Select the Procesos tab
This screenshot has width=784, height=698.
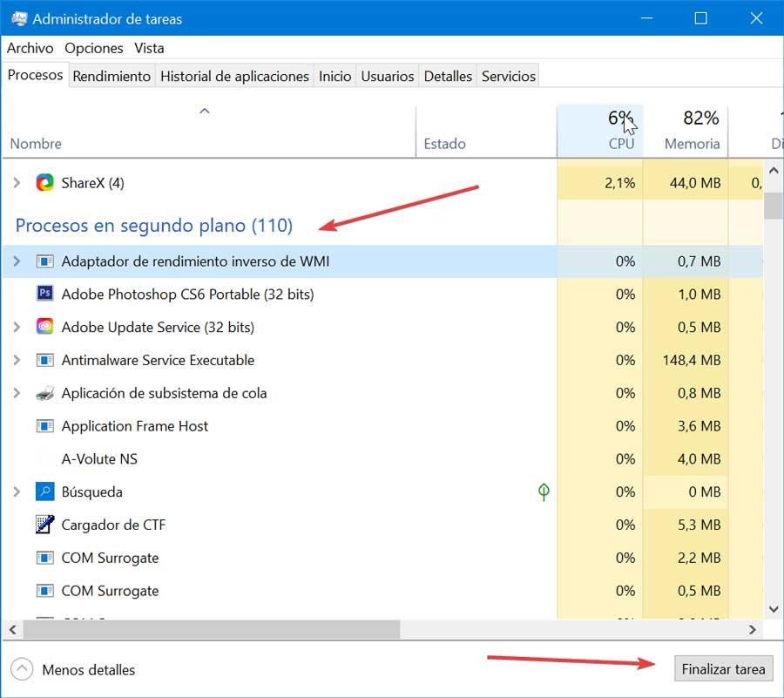pyautogui.click(x=35, y=75)
